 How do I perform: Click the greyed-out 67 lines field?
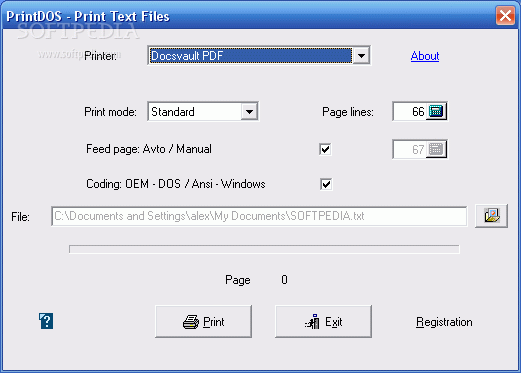410,149
